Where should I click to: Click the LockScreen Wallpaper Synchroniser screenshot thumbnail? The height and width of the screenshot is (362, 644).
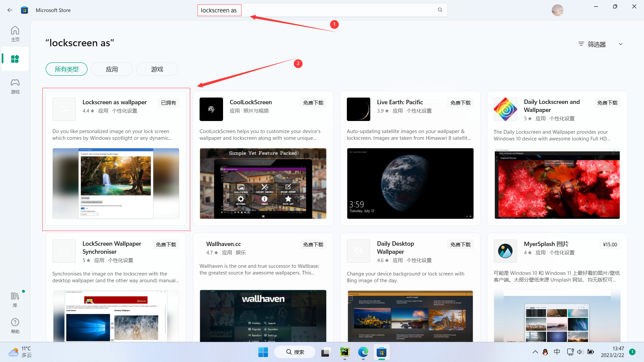point(116,316)
